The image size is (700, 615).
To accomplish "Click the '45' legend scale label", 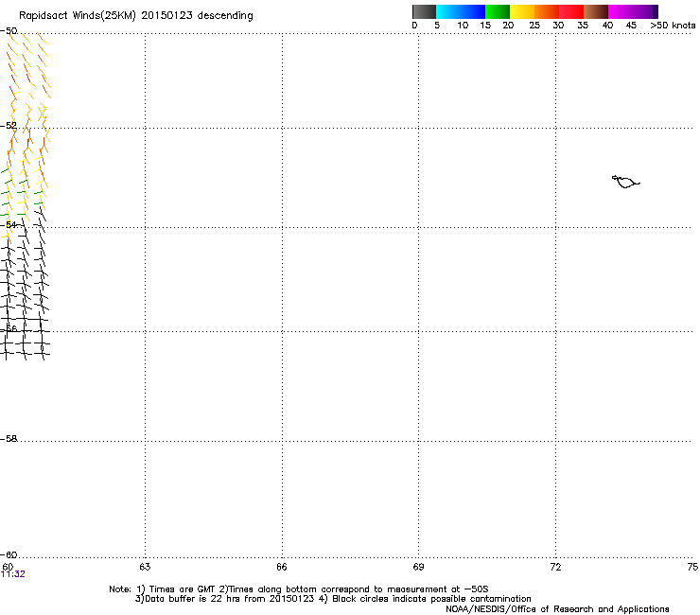I will coord(631,26).
